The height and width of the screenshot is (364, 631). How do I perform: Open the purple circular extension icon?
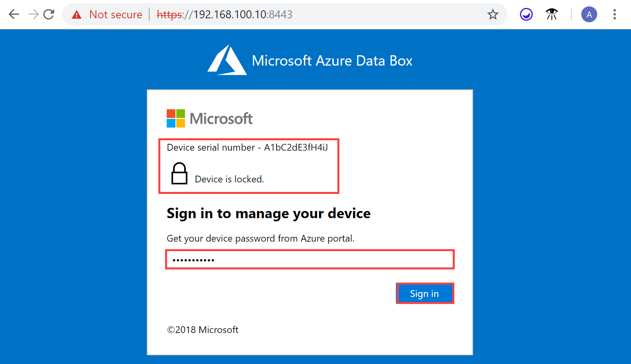point(526,15)
